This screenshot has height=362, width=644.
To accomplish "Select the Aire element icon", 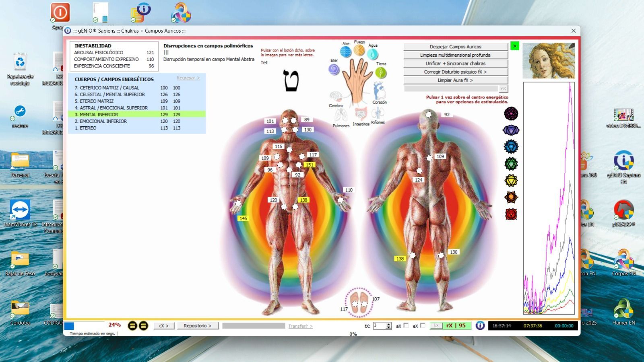I will point(346,52).
